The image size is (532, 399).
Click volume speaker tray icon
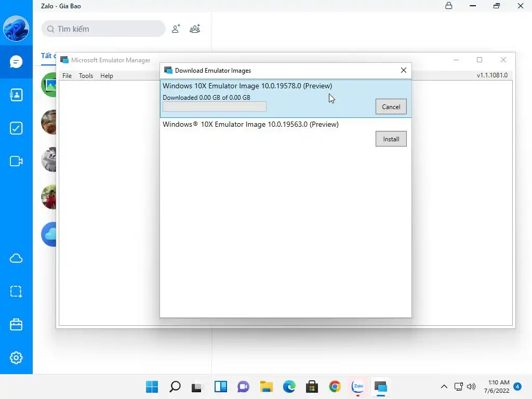tap(471, 387)
